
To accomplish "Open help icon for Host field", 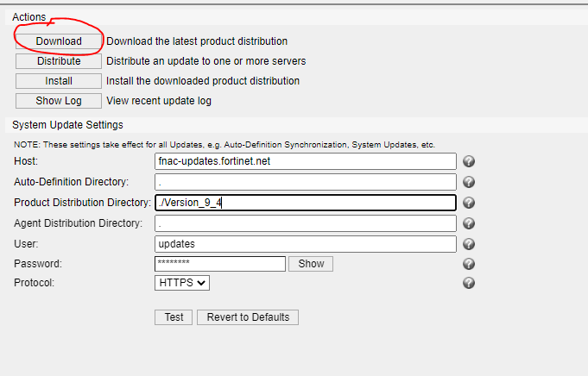I will tap(469, 161).
